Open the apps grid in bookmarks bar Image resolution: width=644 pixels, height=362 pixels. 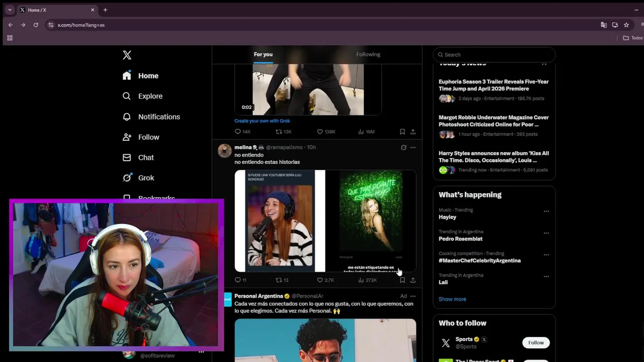point(10,38)
